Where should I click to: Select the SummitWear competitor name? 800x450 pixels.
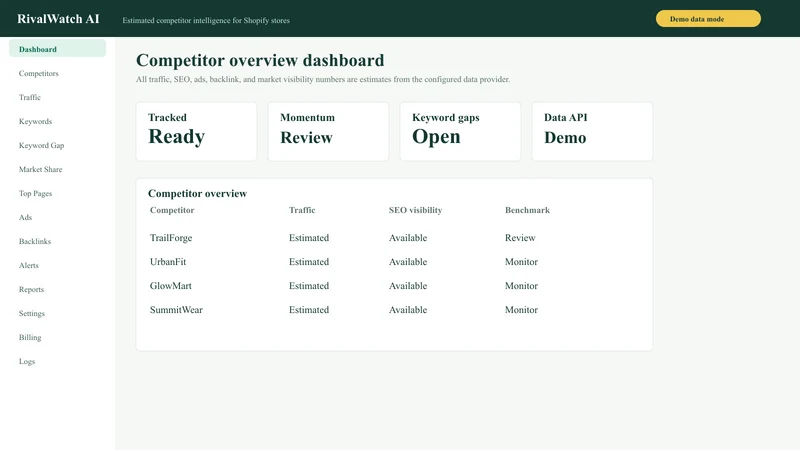coord(176,310)
